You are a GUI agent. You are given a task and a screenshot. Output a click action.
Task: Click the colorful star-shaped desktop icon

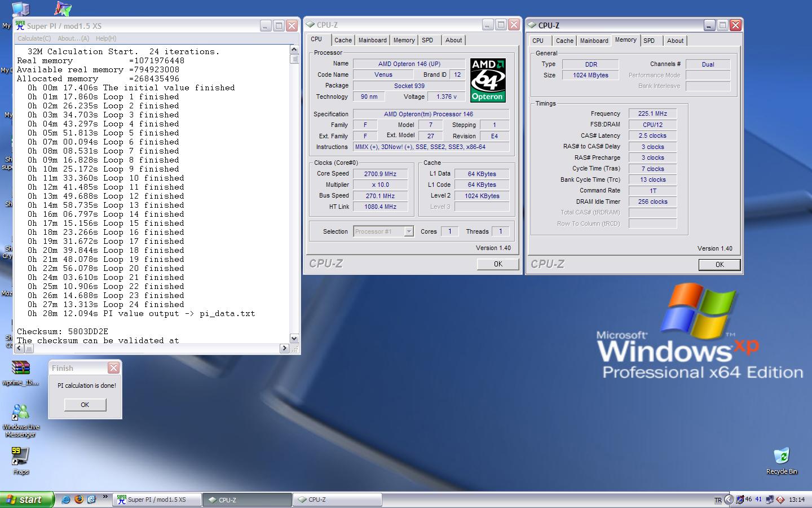click(x=63, y=8)
